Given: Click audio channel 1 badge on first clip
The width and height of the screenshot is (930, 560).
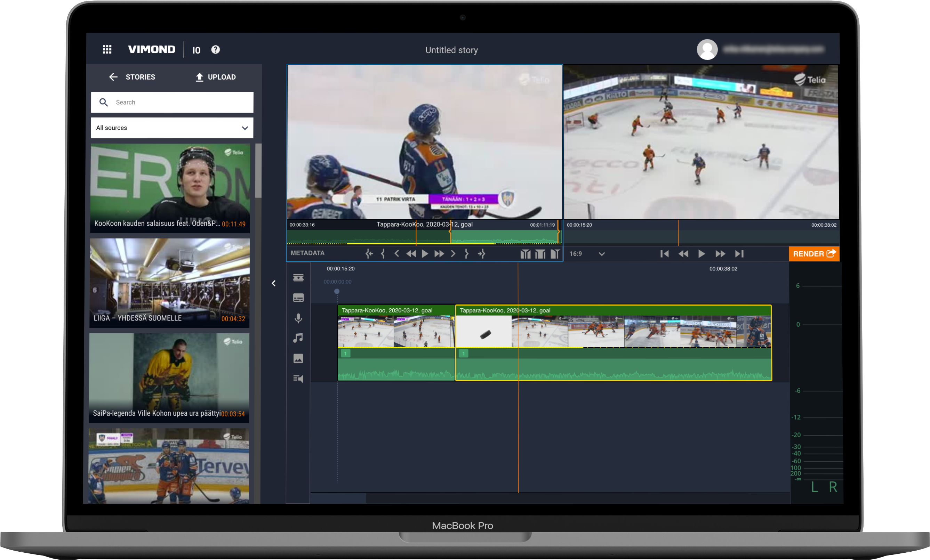Looking at the screenshot, I should pyautogui.click(x=345, y=354).
